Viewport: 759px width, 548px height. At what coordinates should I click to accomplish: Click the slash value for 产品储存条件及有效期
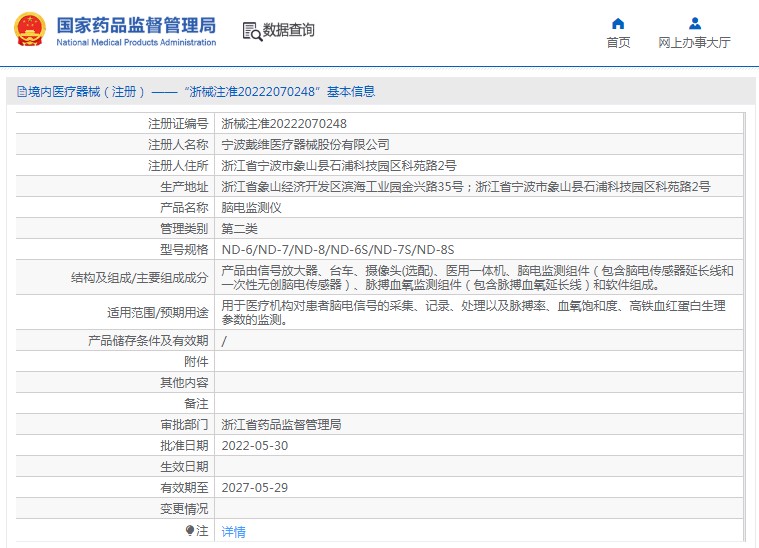224,341
